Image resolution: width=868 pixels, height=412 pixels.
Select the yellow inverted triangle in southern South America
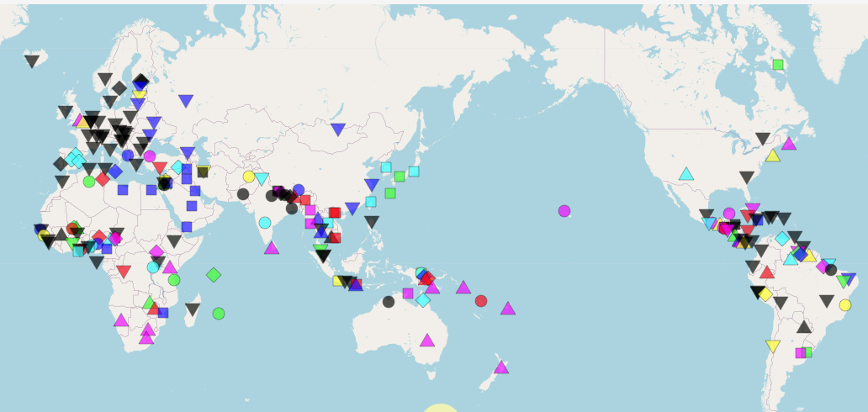[x=773, y=346]
